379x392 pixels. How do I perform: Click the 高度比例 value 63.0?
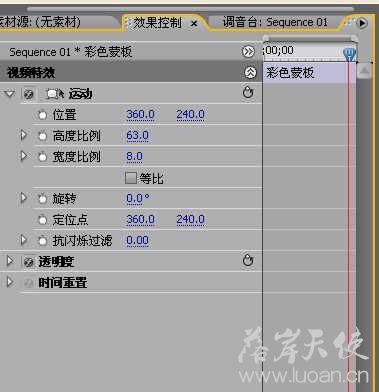(137, 135)
